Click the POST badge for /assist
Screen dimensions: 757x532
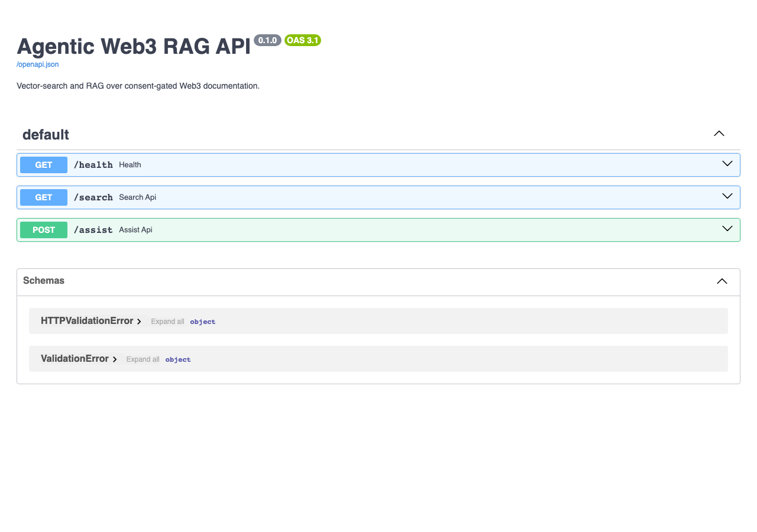click(44, 230)
